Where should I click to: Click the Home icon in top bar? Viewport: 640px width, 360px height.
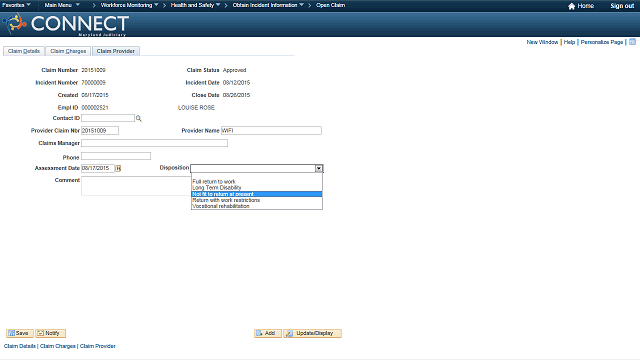click(x=571, y=6)
